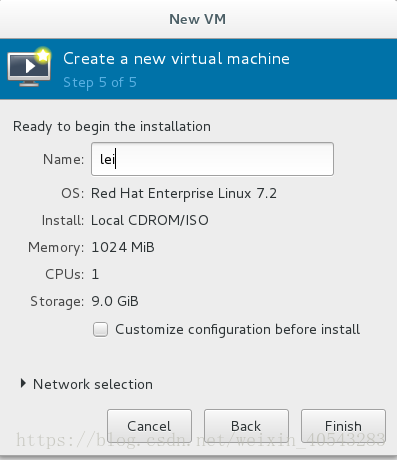The width and height of the screenshot is (397, 460).
Task: Click the 'New VM' window title
Action: coord(198,19)
